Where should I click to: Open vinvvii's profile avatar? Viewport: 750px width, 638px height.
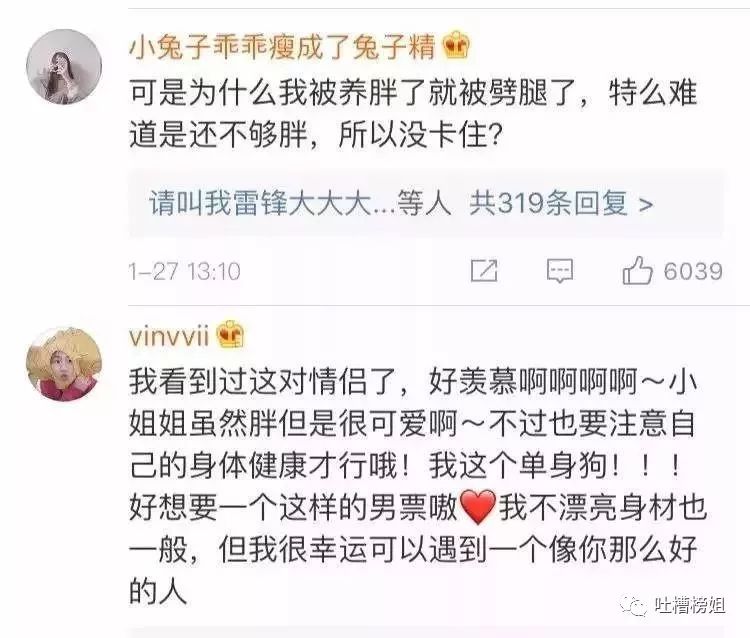64,364
